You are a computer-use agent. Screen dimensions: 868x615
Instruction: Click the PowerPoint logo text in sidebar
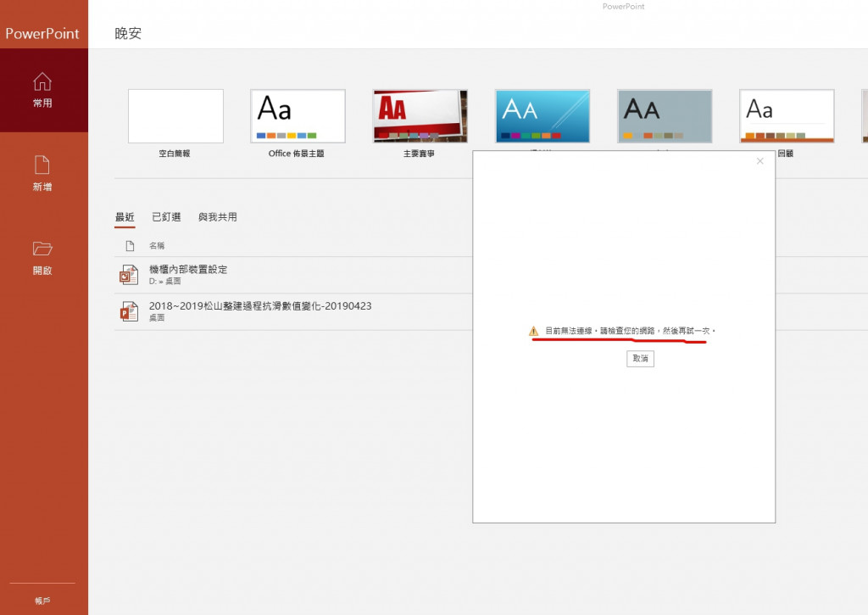click(42, 33)
